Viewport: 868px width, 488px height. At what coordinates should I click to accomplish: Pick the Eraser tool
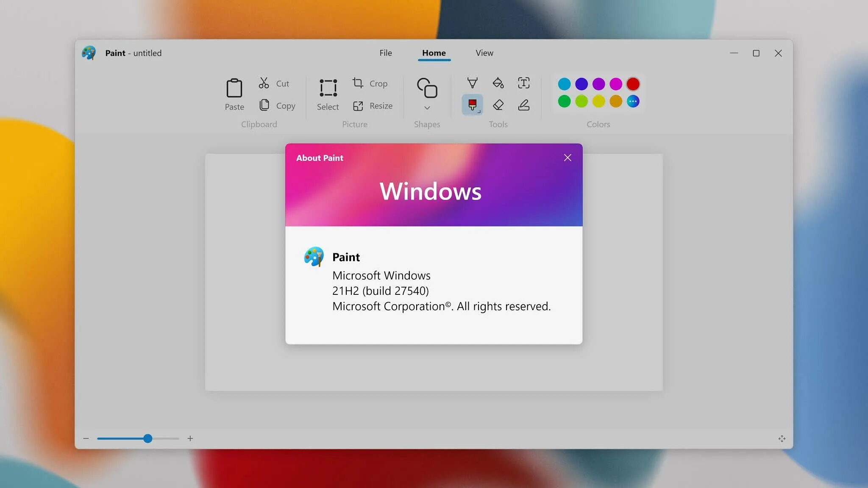[x=498, y=105]
